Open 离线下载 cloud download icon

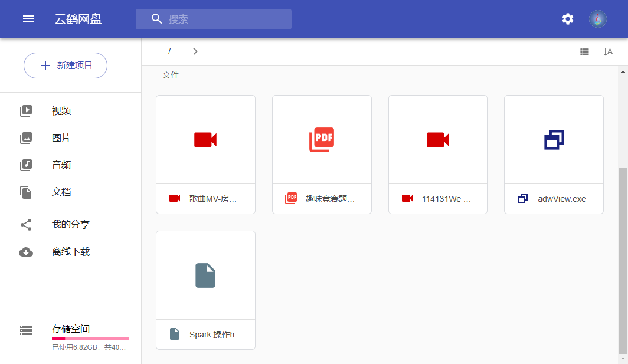(x=26, y=252)
